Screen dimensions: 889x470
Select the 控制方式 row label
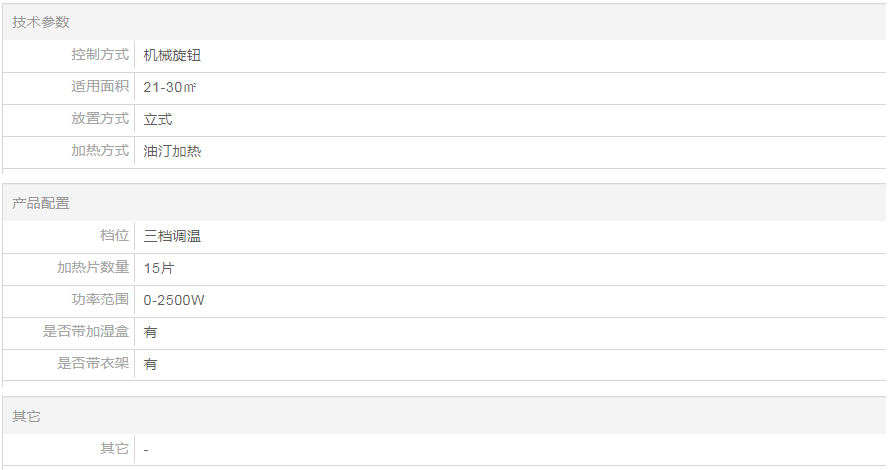(100, 55)
